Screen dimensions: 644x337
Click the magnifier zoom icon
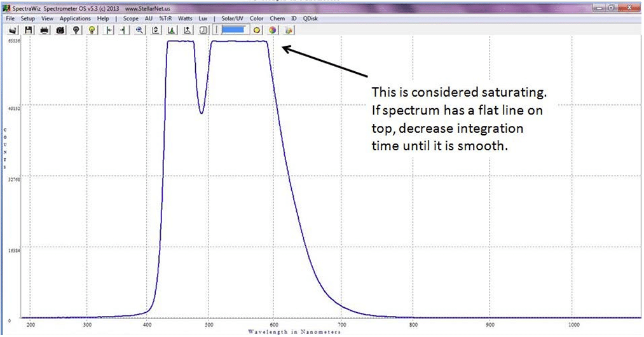(x=139, y=30)
